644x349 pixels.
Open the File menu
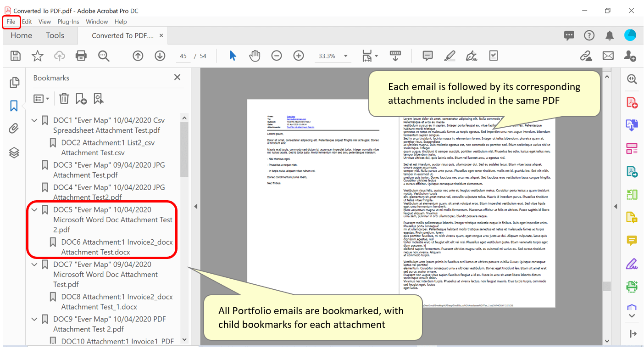(11, 22)
